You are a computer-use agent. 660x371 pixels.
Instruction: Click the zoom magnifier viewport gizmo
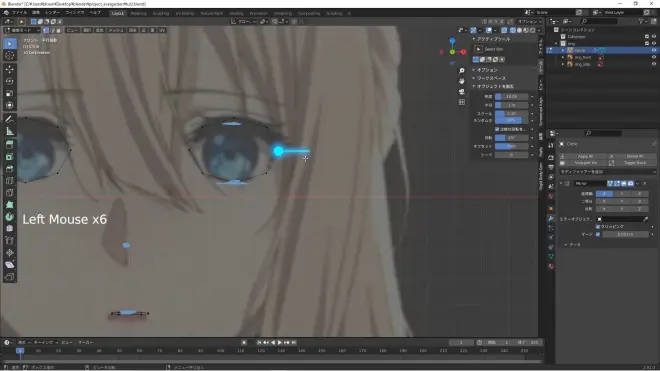(x=462, y=71)
